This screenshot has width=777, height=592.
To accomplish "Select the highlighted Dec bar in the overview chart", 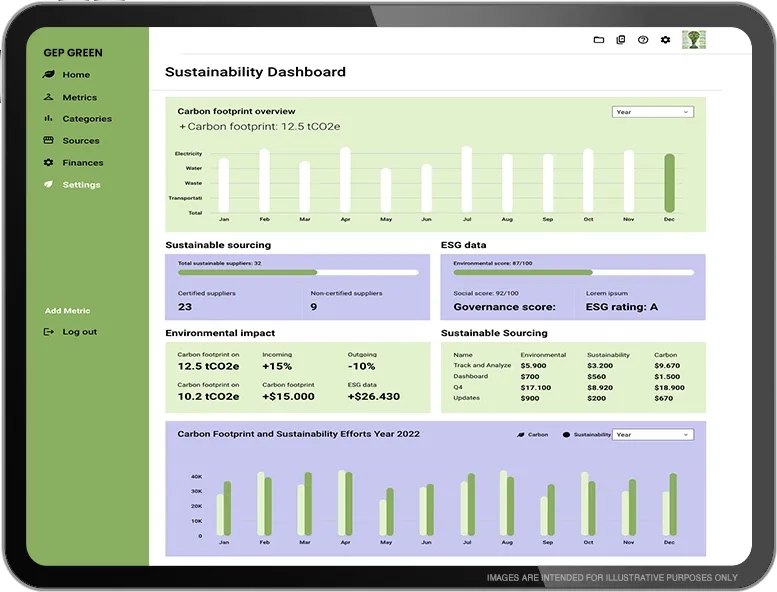I will click(x=669, y=182).
